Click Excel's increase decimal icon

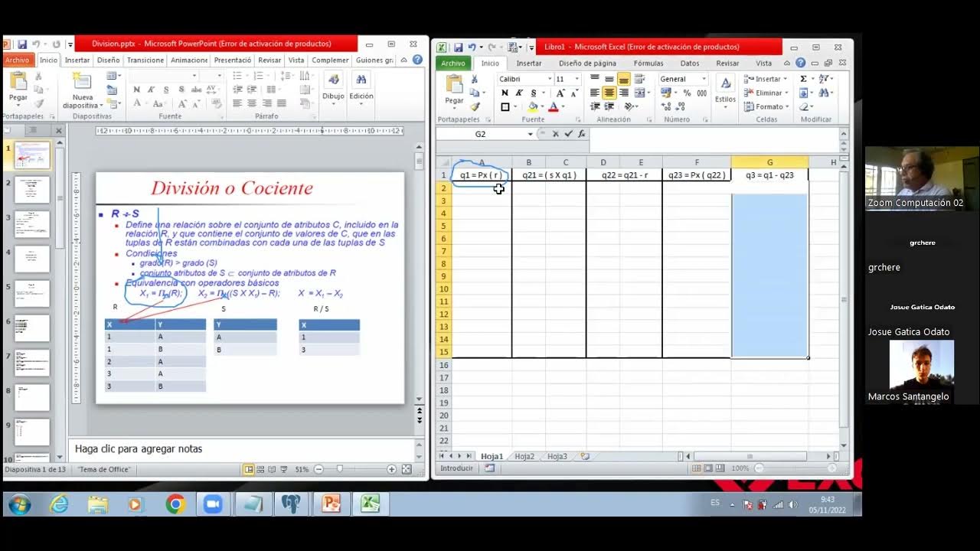666,106
